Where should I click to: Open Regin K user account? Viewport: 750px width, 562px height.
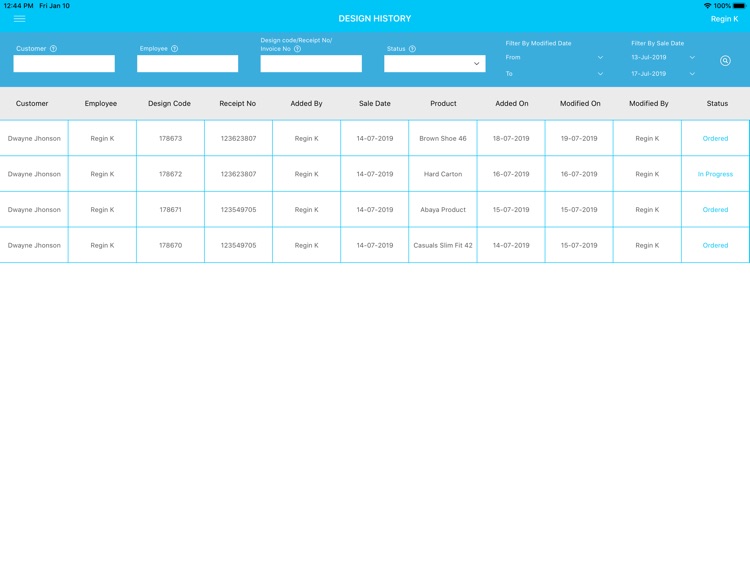(724, 19)
